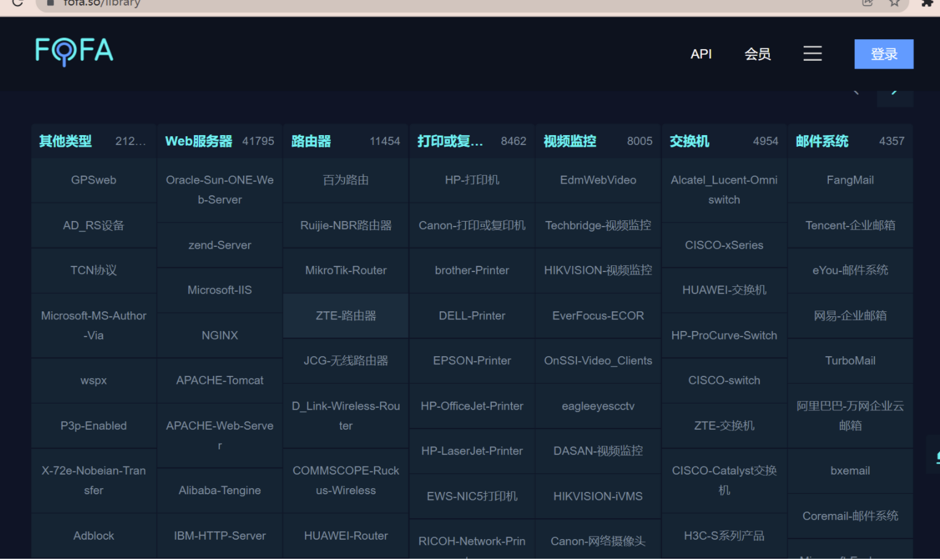Open browser extensions puzzle icon
Viewport: 940px width, 560px height.
926,3
